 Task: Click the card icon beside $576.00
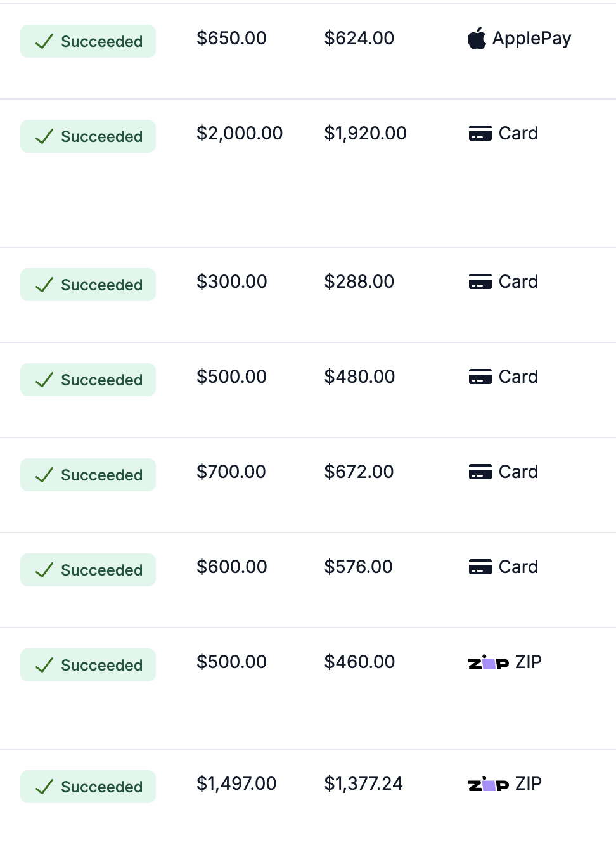(x=480, y=567)
